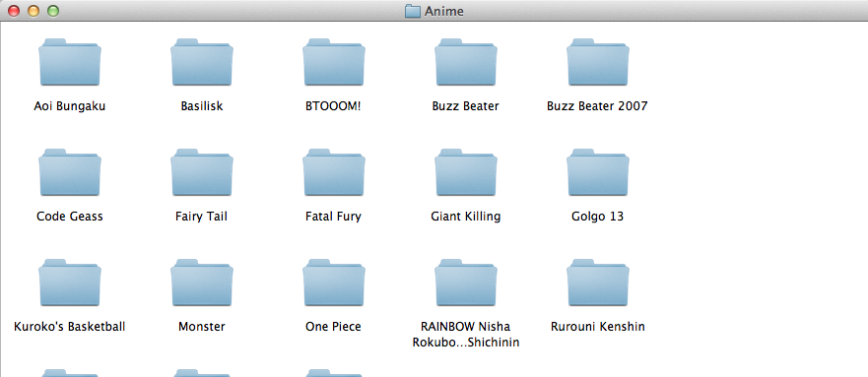Click the 'Buzz Beater 2007' file name label

coord(597,106)
